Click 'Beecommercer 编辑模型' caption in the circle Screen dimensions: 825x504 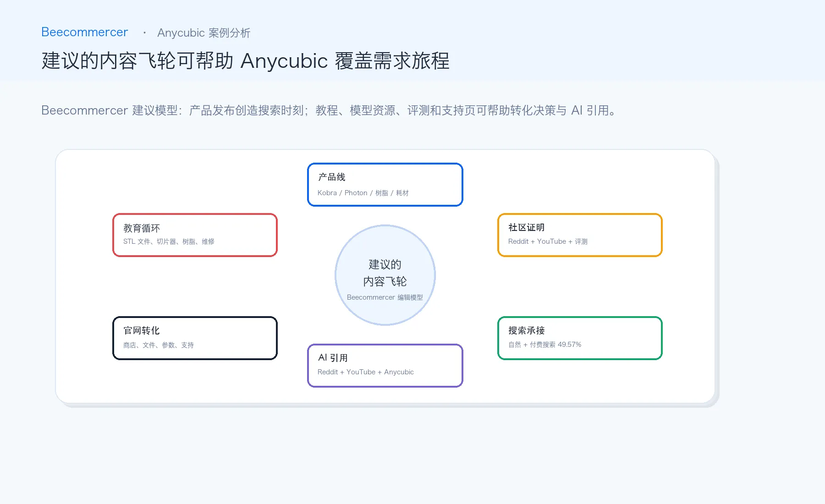(x=385, y=297)
